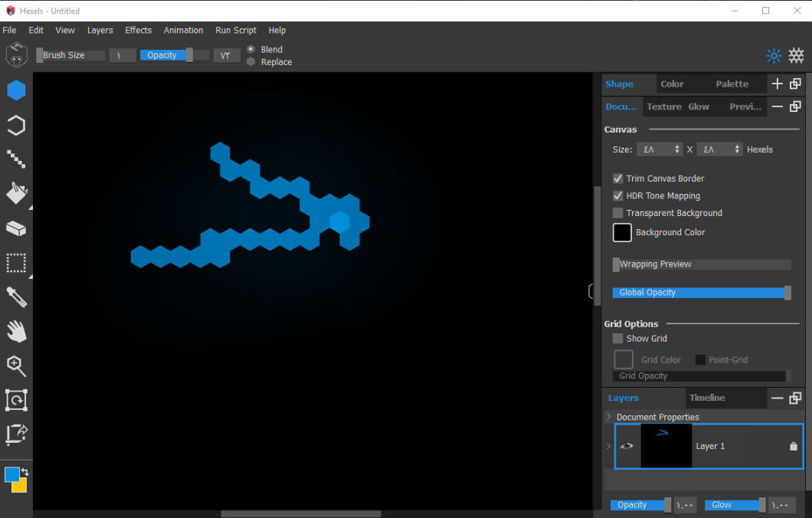Activate the Eyedropper color picker tool
812x518 pixels.
click(16, 297)
